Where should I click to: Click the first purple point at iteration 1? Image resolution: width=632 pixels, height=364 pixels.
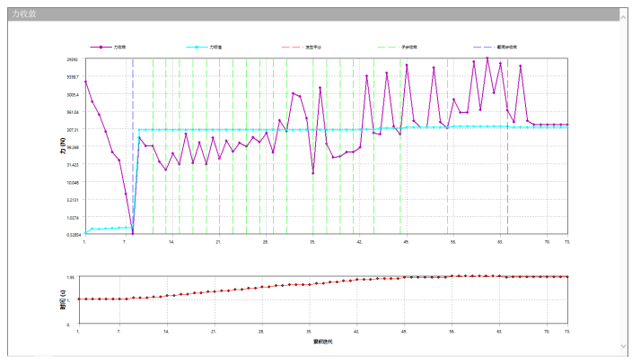(x=85, y=82)
